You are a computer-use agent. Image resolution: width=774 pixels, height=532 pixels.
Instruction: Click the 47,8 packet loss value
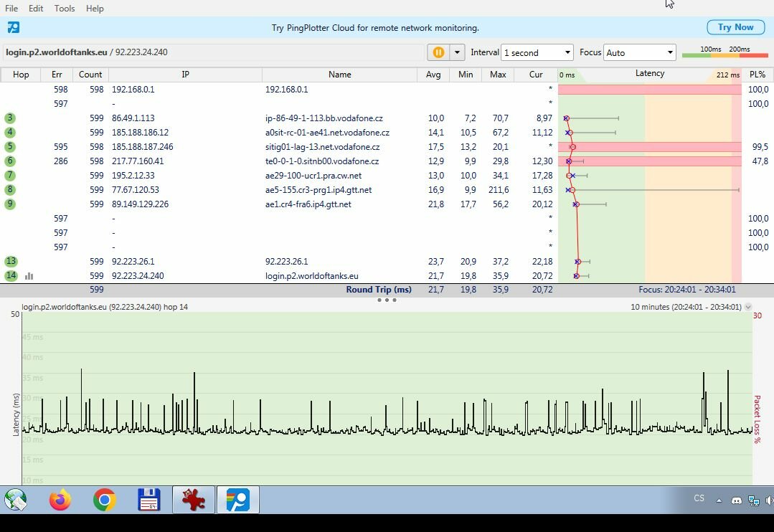[760, 161]
